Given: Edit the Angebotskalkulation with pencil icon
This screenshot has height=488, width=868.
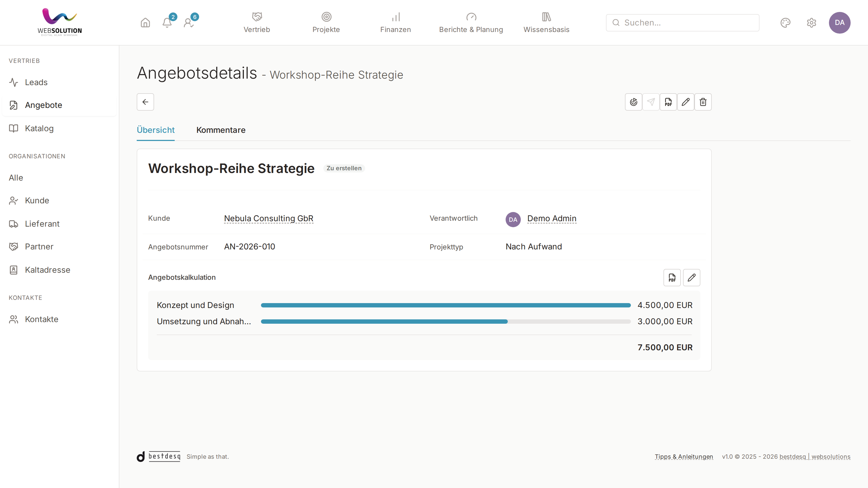Looking at the screenshot, I should [691, 278].
